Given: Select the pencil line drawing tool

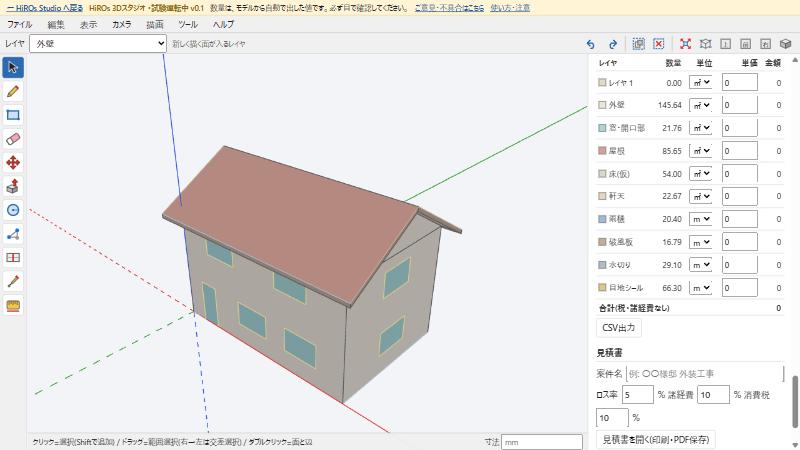Looking at the screenshot, I should (x=13, y=91).
